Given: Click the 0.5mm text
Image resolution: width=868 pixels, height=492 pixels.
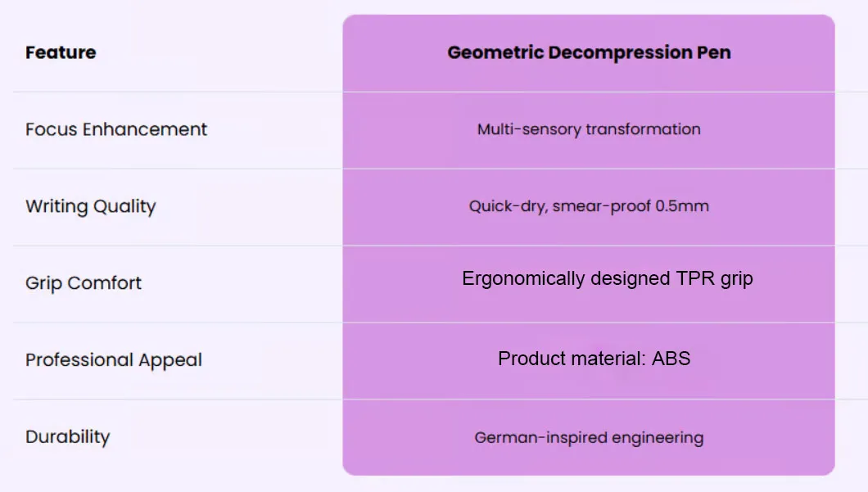Looking at the screenshot, I should tap(682, 206).
